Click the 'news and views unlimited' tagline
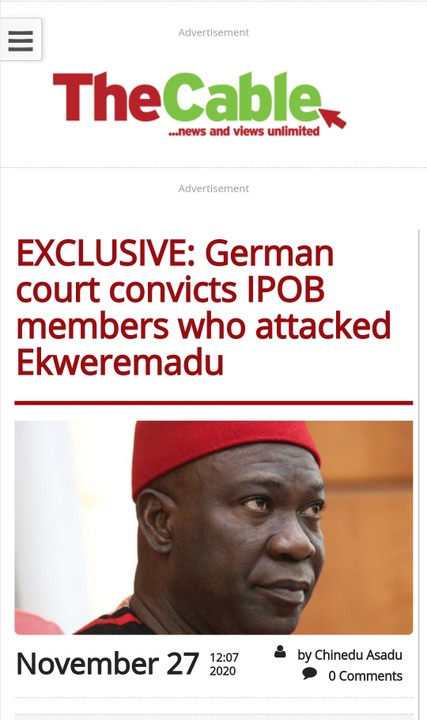 [244, 131]
